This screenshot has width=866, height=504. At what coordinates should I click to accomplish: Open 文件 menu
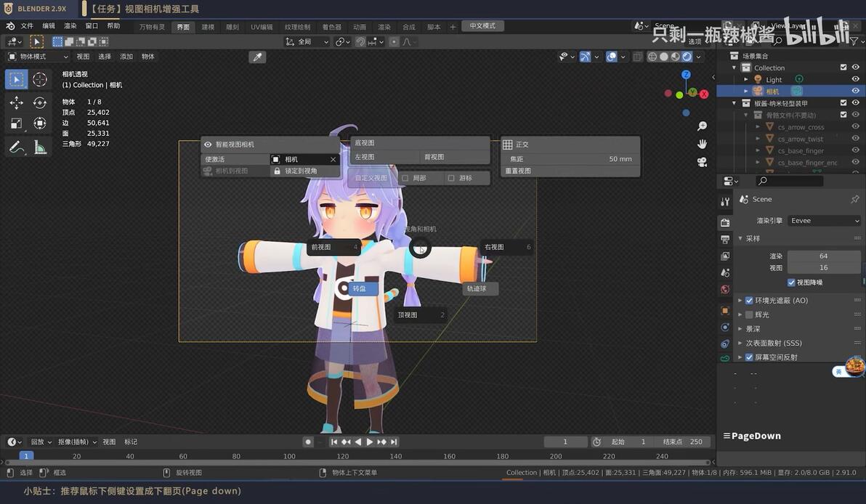[x=27, y=26]
